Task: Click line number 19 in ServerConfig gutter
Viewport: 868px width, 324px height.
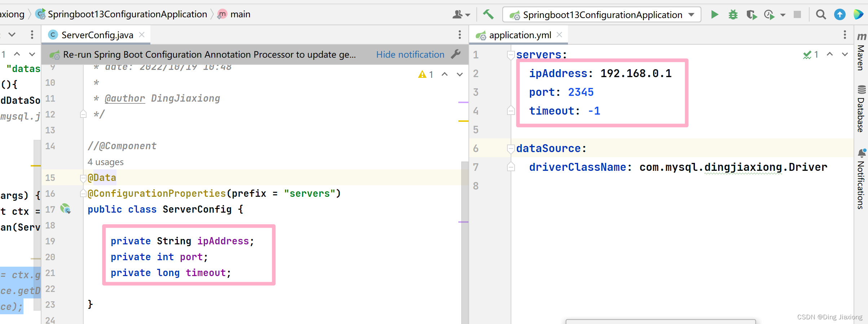Action: click(x=50, y=241)
